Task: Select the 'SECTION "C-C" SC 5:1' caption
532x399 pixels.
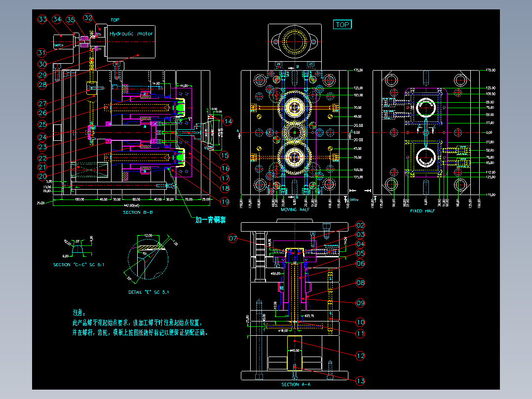Action: click(79, 265)
